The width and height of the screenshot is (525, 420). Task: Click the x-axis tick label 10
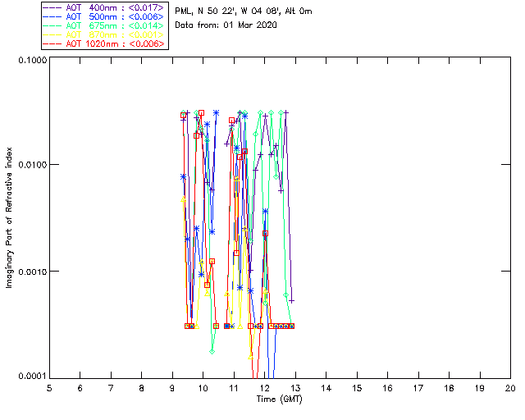coord(203,388)
